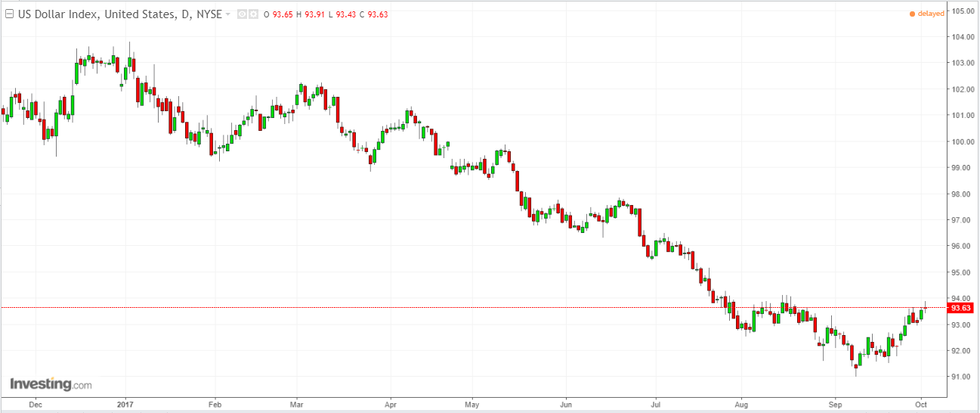Open the dropdown arrow beside NYSE title

[228, 14]
